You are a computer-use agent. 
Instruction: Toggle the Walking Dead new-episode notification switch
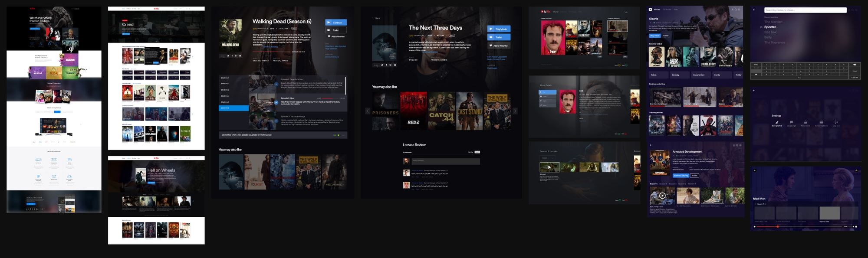(x=339, y=135)
